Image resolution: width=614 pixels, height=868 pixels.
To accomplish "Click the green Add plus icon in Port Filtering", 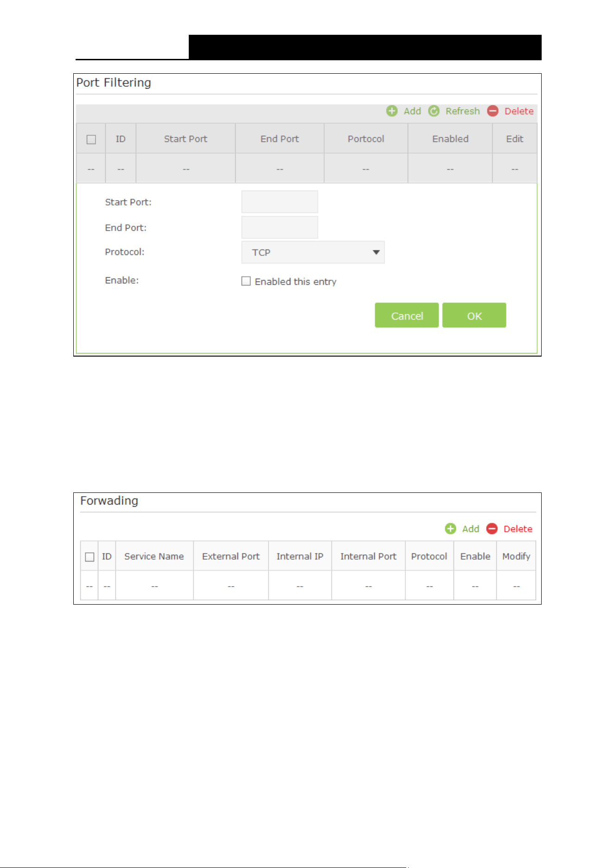I will coord(392,111).
